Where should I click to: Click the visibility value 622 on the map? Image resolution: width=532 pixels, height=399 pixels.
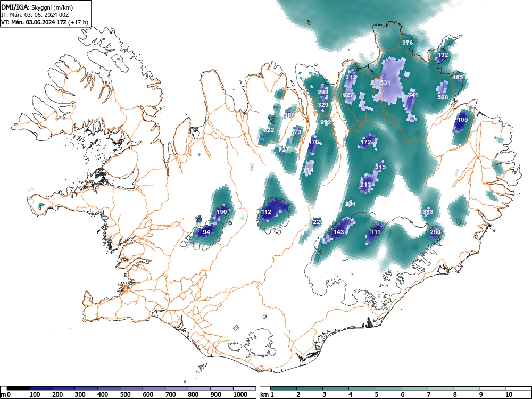(x=269, y=130)
